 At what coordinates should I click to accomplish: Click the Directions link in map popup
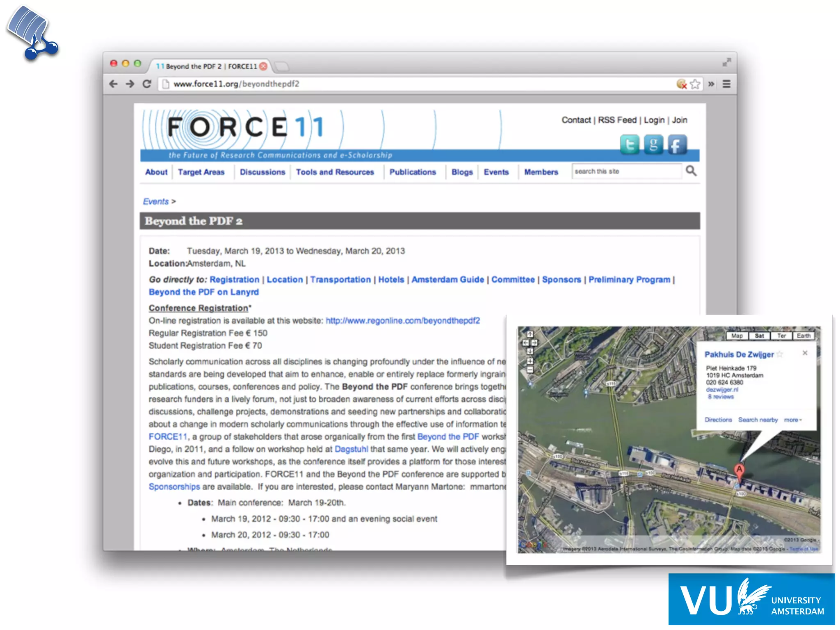point(718,420)
